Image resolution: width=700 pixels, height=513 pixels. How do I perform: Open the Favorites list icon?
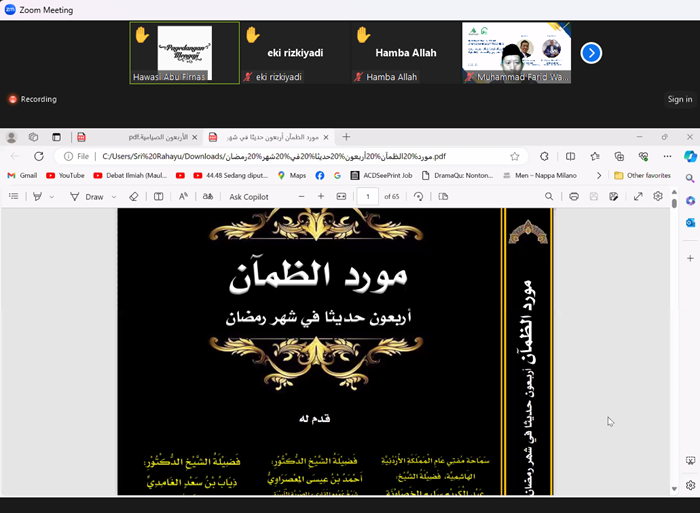(x=595, y=156)
